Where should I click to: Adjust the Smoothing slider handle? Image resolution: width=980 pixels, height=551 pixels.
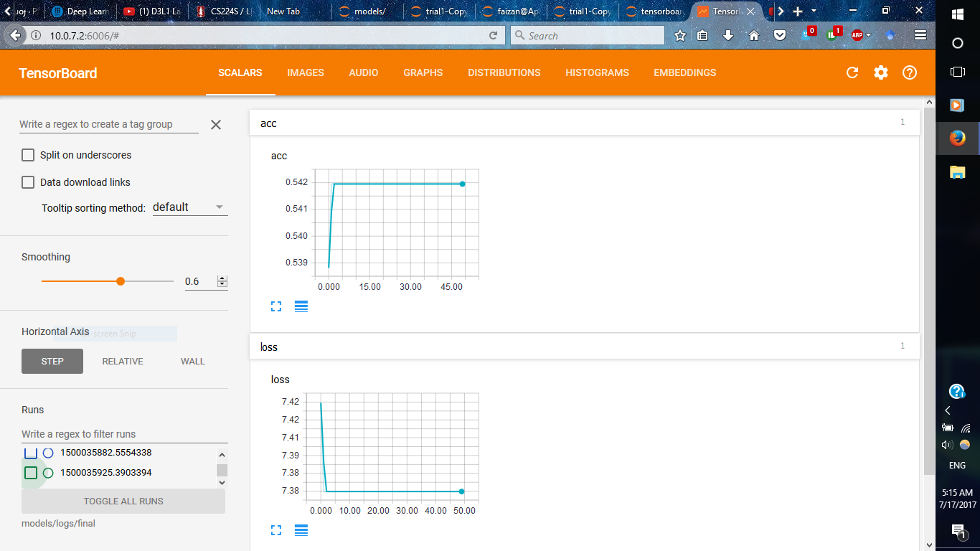121,281
